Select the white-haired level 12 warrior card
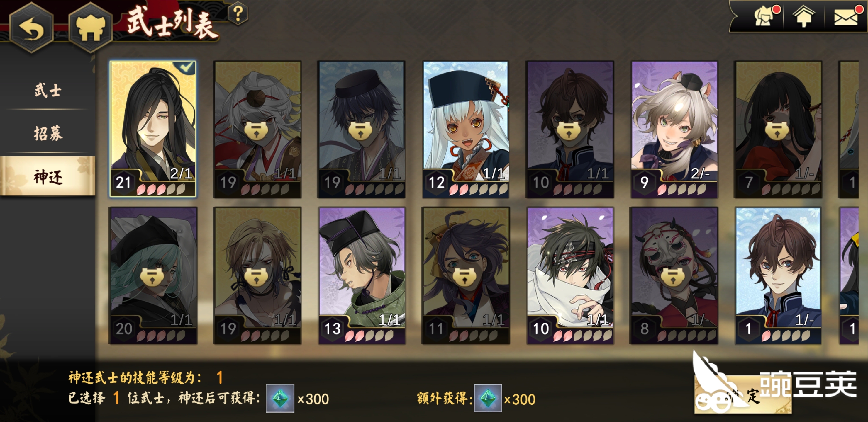The image size is (868, 422). (x=465, y=129)
